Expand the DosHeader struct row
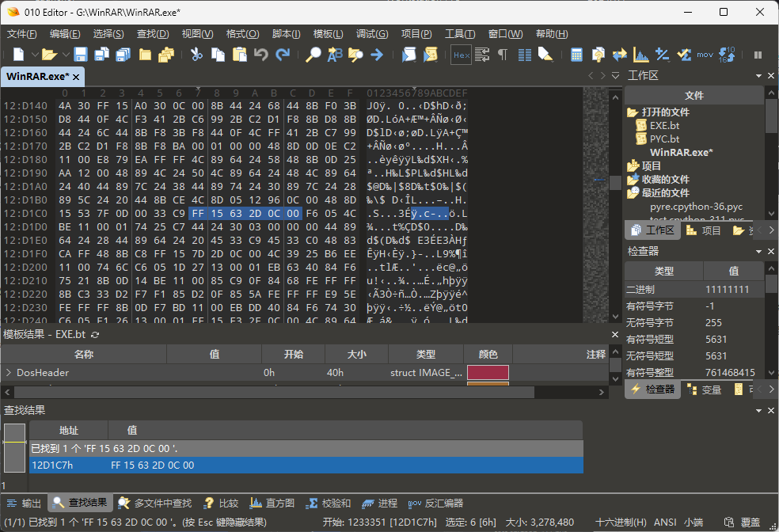This screenshot has height=532, width=779. point(9,372)
